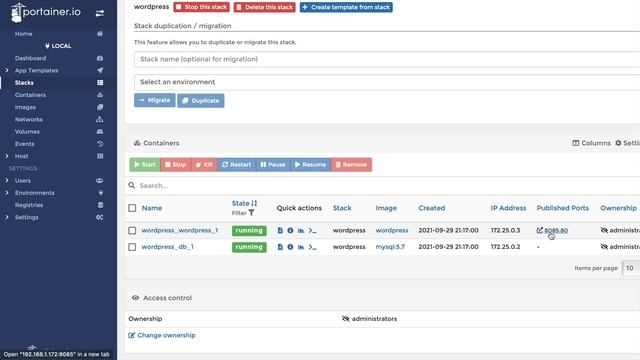Click the Users group icon
This screenshot has width=640, height=360.
point(100,181)
